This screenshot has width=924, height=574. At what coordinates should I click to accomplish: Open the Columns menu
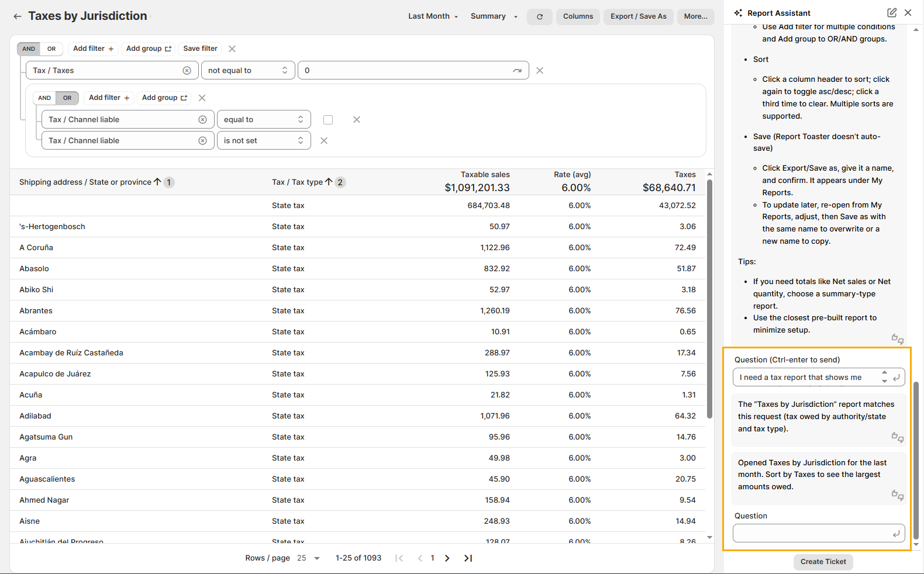(x=578, y=16)
